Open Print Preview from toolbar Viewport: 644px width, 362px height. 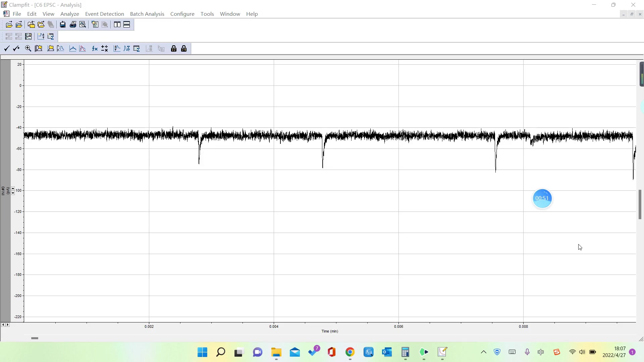point(83,24)
